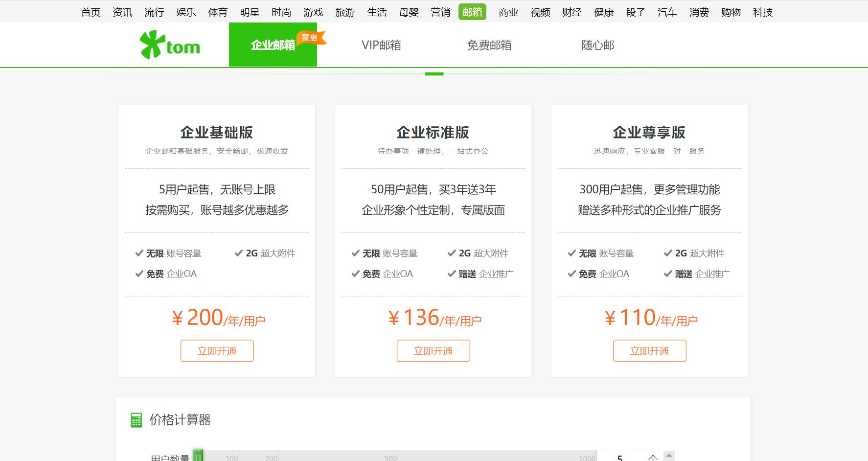Click the checkmark beside 2G超大附件 in 企业尊享版

tap(668, 253)
